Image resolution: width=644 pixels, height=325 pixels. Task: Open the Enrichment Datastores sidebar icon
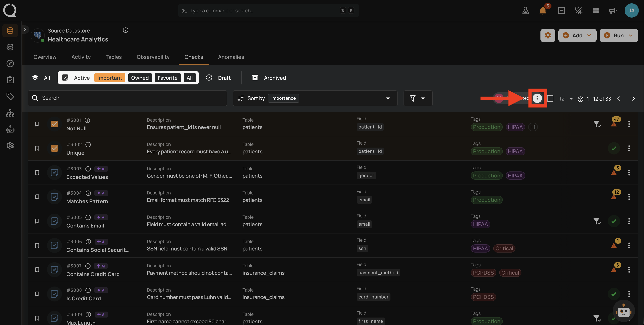(10, 47)
